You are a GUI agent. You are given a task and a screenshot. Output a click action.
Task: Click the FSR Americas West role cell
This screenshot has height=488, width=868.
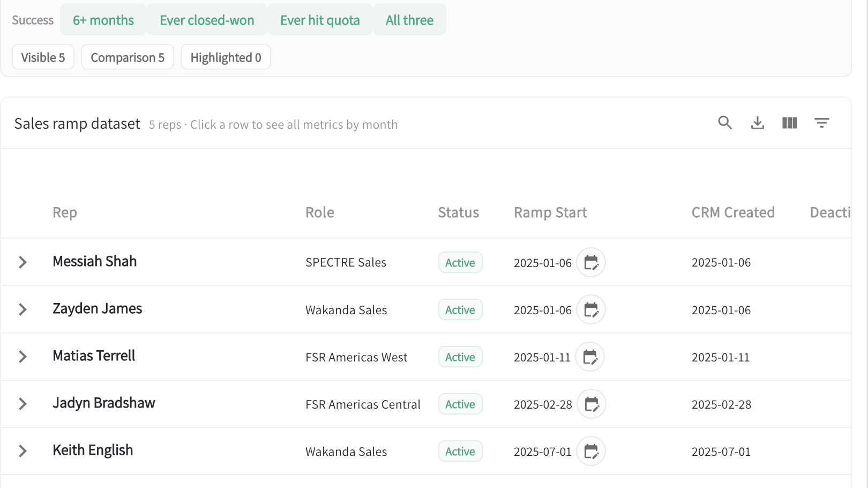(356, 357)
